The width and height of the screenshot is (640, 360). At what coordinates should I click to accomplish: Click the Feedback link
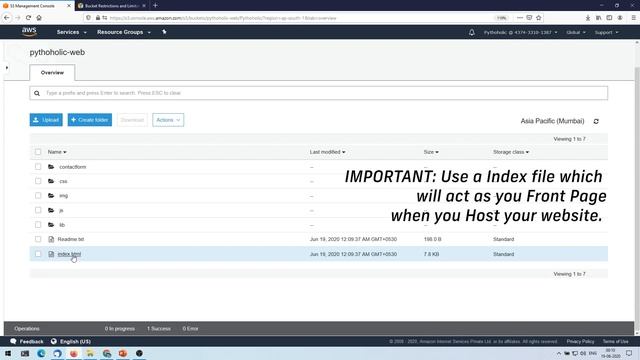27,341
